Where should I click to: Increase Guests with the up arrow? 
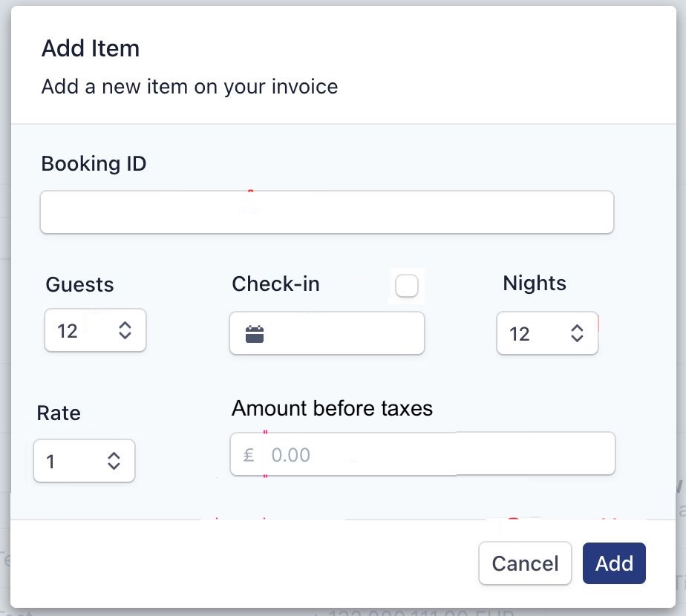pos(125,325)
